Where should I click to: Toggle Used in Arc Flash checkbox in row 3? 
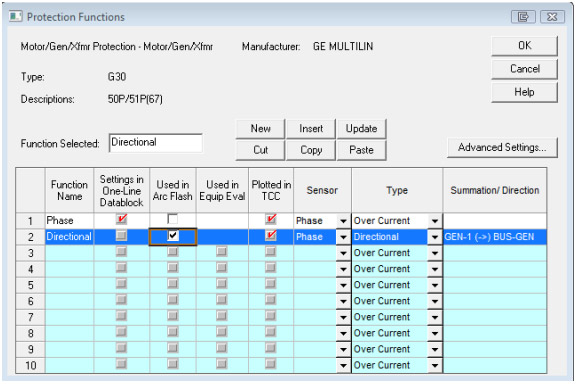pyautogui.click(x=172, y=252)
